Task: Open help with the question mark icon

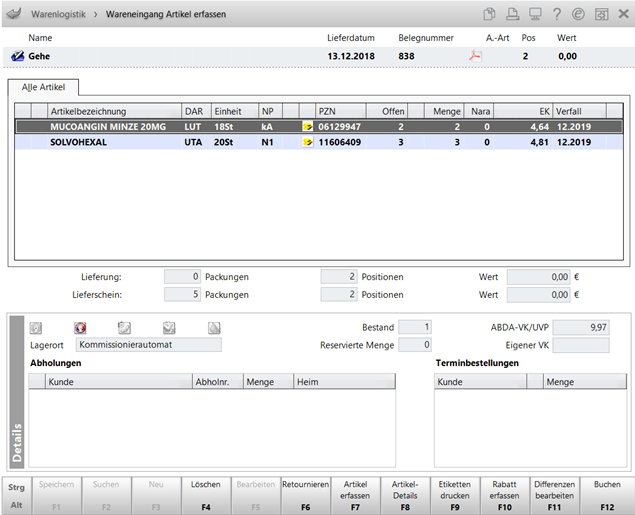Action: (557, 14)
